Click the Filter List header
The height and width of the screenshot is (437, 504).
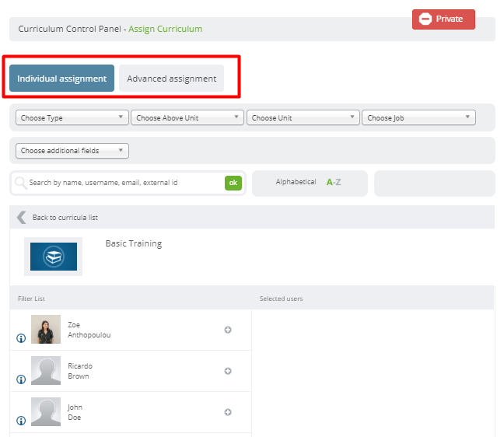tap(31, 299)
